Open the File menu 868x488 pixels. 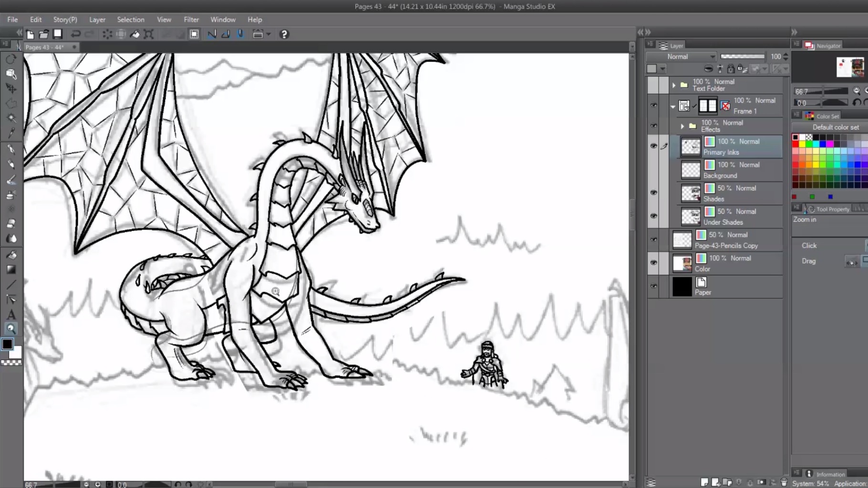pyautogui.click(x=12, y=20)
